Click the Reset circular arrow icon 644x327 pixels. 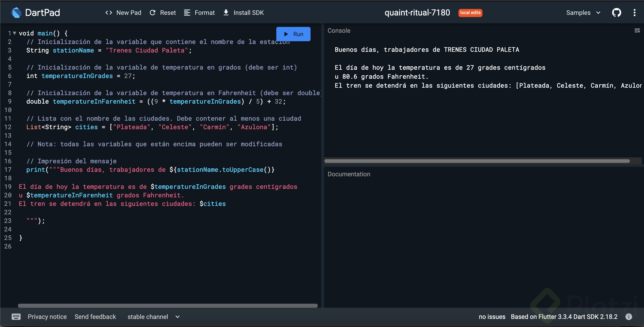click(x=153, y=13)
